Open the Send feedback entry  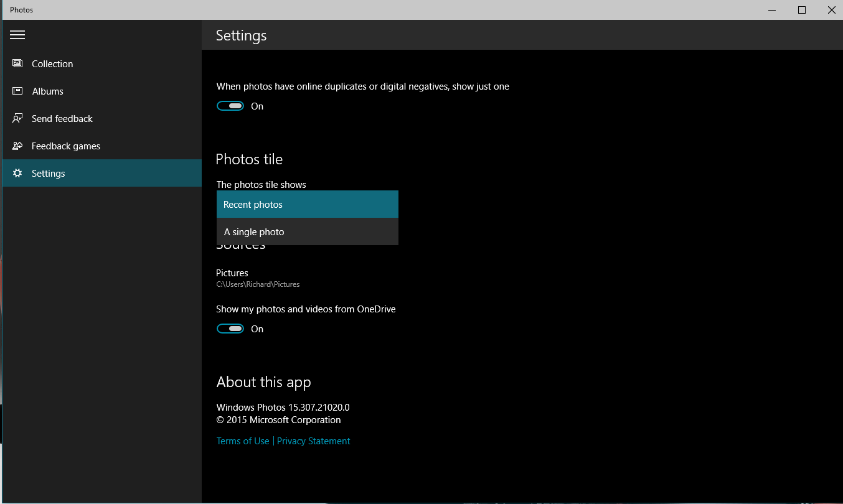pos(62,118)
